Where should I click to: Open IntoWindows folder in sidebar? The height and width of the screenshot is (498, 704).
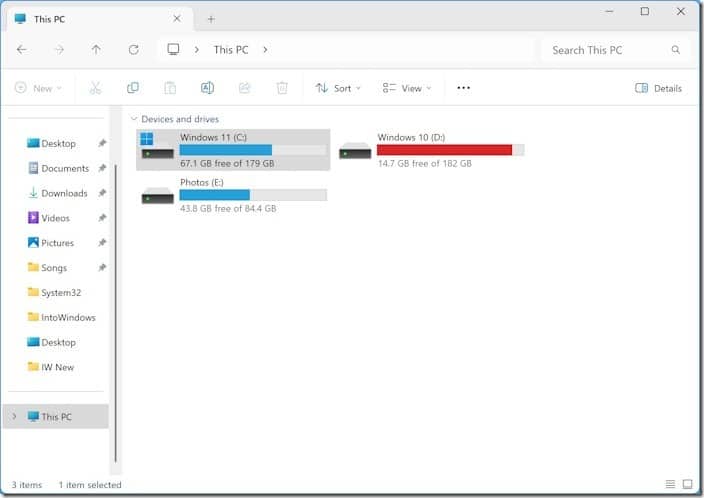[62, 317]
